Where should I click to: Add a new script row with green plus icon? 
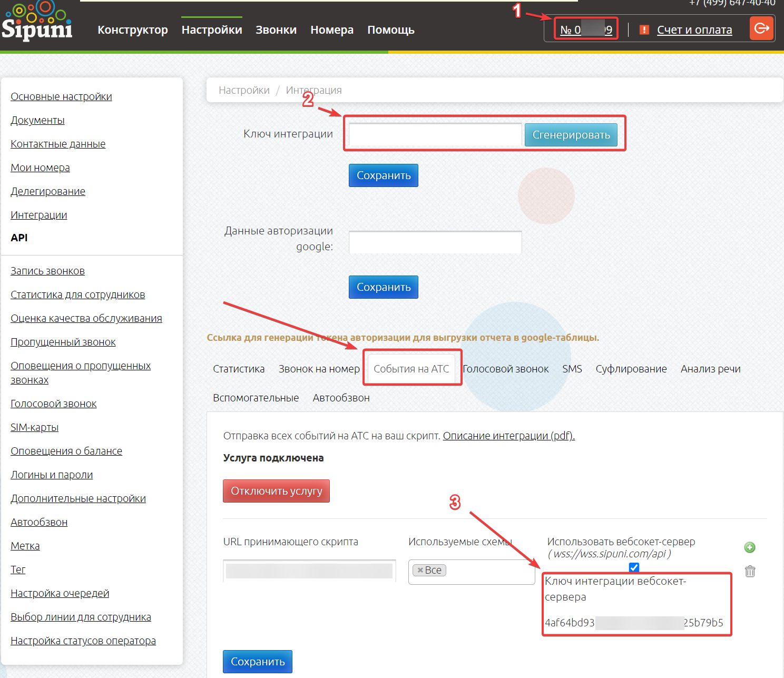click(750, 547)
